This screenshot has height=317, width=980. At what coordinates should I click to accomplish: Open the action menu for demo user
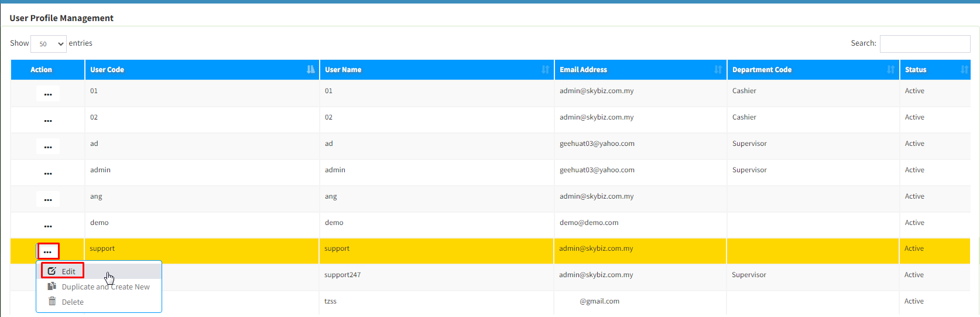click(x=48, y=226)
